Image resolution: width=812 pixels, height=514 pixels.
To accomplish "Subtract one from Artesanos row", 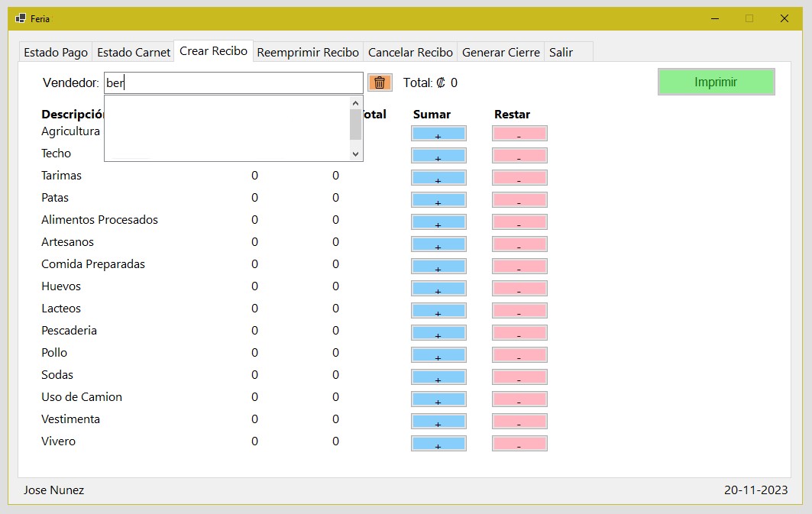I will (519, 244).
